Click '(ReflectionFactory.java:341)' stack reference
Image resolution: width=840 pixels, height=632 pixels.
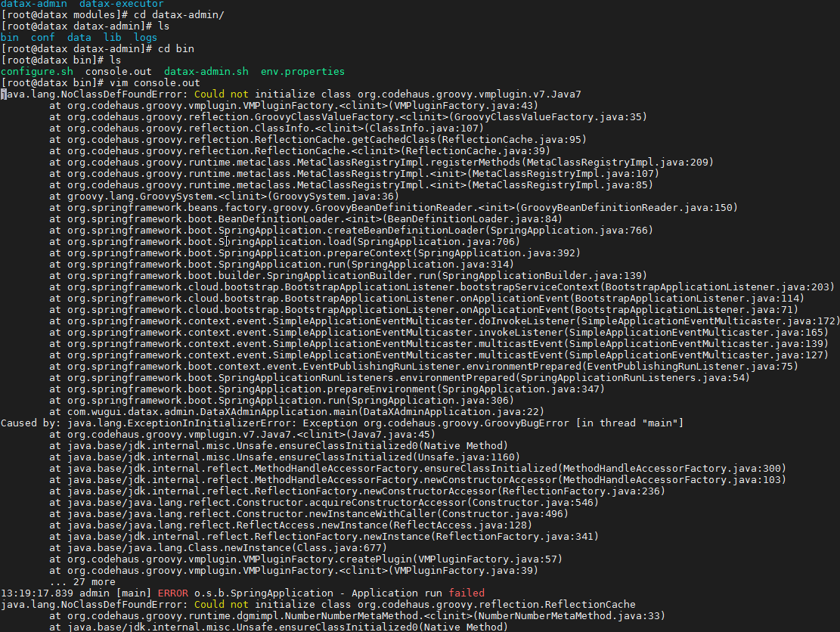point(514,537)
